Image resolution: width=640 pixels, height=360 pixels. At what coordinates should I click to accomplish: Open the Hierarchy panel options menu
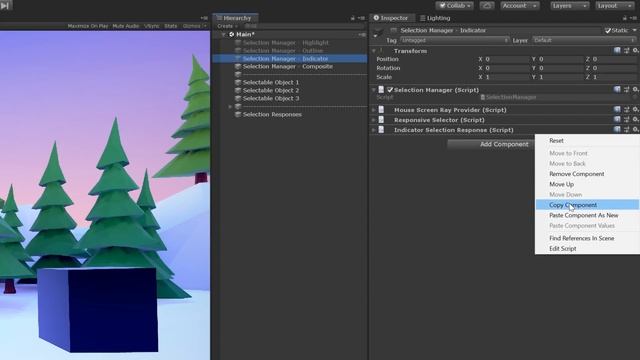(x=361, y=18)
